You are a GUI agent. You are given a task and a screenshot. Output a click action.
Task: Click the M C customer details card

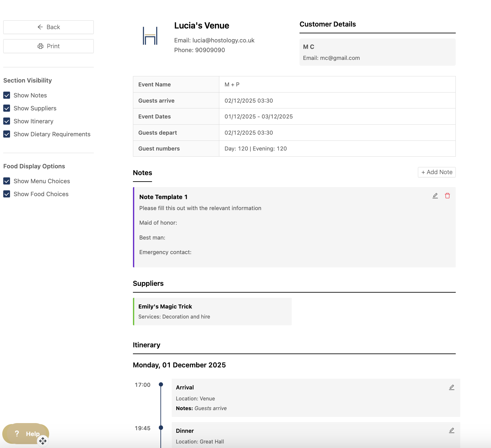point(377,52)
